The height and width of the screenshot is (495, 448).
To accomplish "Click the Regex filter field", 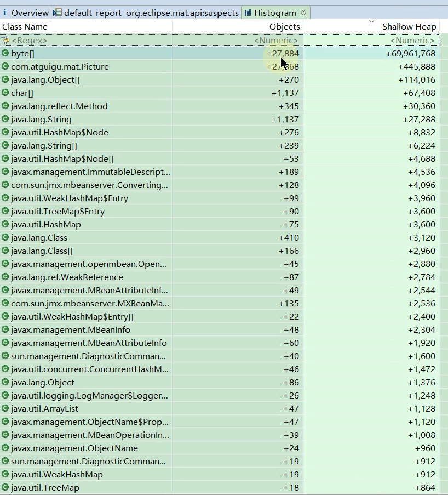I will click(86, 41).
